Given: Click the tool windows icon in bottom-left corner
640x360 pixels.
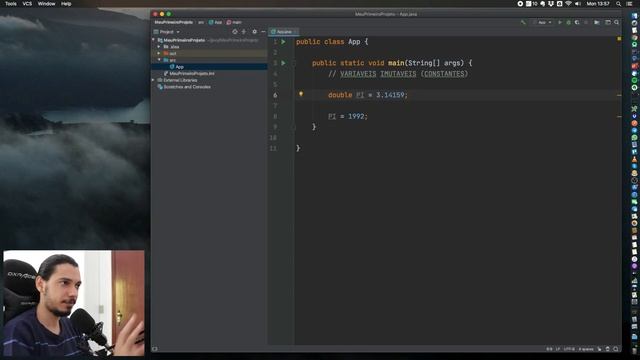Looking at the screenshot, I should [x=155, y=349].
